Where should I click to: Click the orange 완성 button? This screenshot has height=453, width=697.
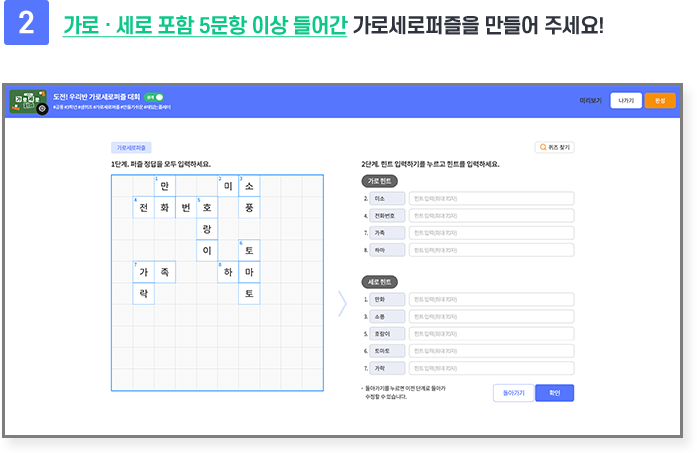pos(660,100)
